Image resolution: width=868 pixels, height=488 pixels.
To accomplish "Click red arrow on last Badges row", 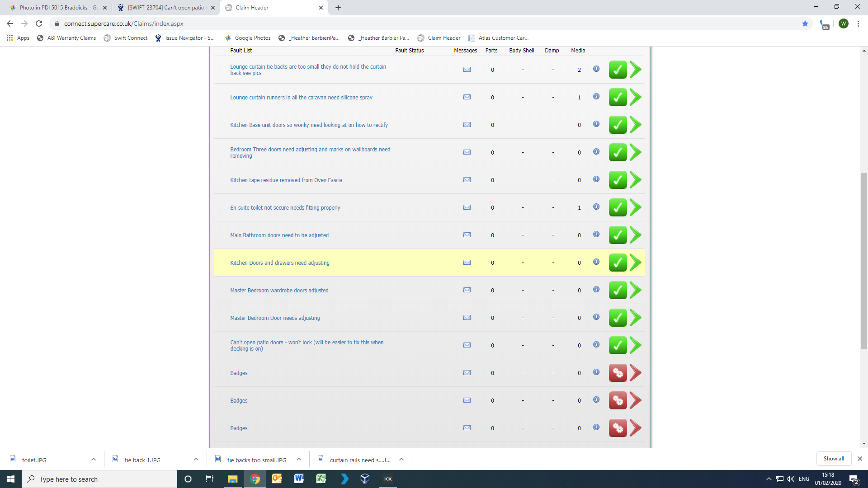I will pos(636,428).
